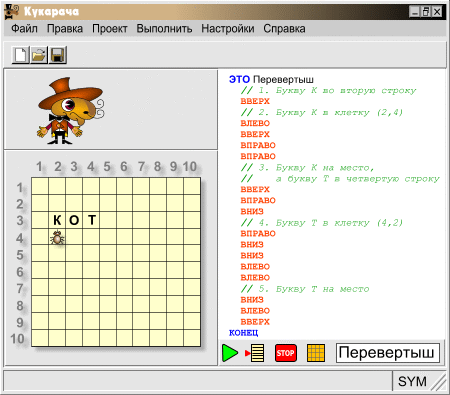Open the Настройки menu
Viewport: 450px width, 395px height.
[x=228, y=29]
